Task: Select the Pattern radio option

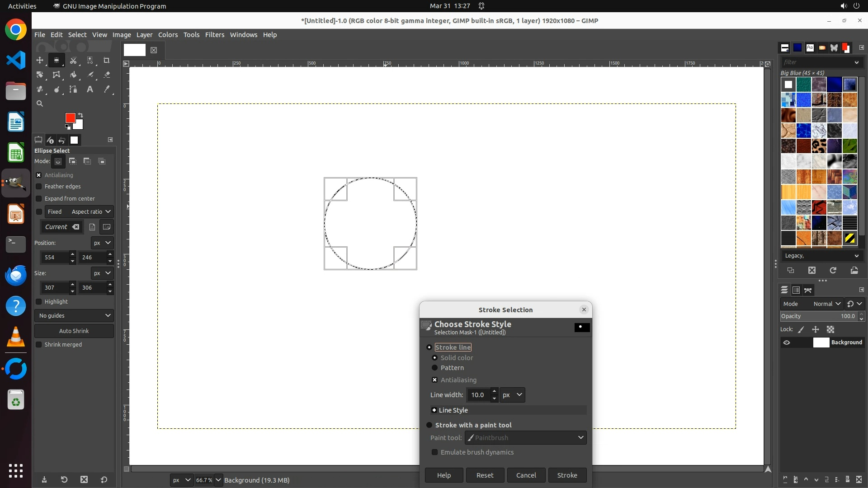Action: [x=435, y=368]
